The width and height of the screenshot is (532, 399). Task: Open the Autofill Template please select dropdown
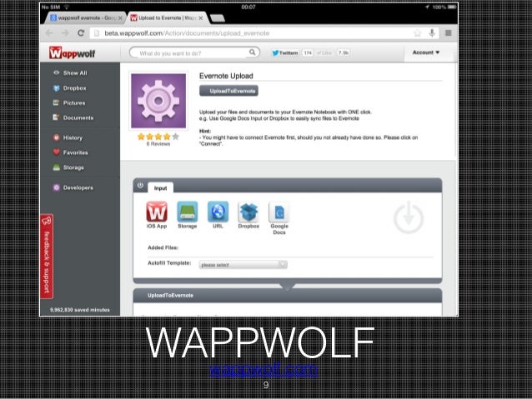point(243,265)
